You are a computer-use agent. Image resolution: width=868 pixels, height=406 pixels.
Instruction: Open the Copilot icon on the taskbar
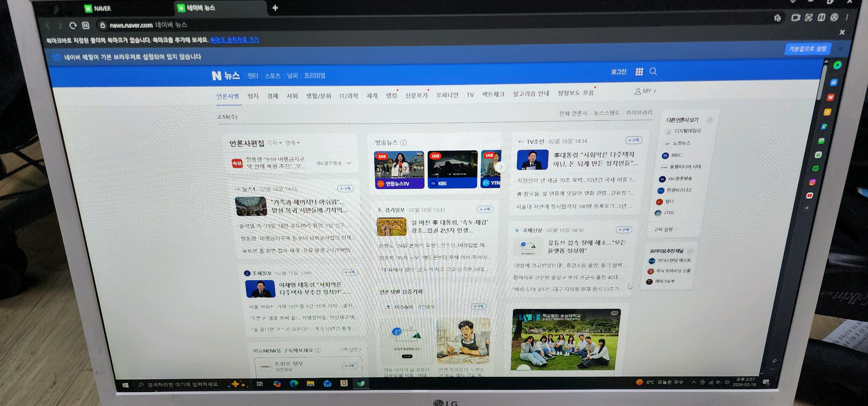click(277, 384)
